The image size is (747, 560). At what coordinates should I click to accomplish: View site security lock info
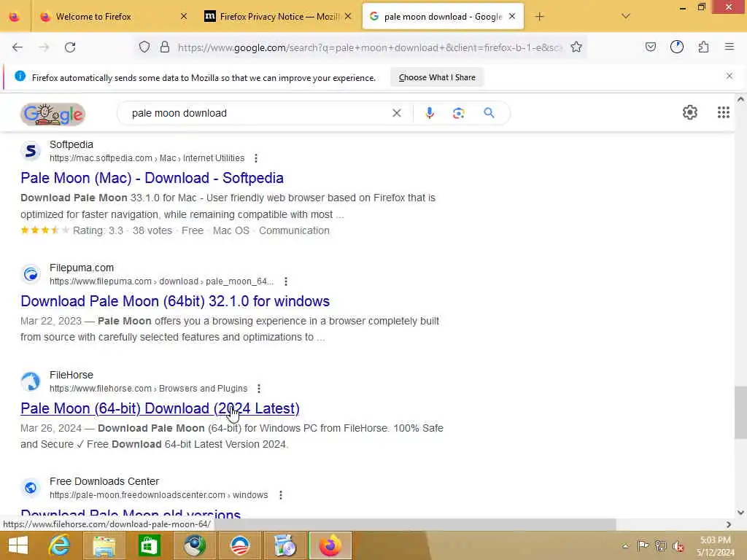(x=165, y=47)
